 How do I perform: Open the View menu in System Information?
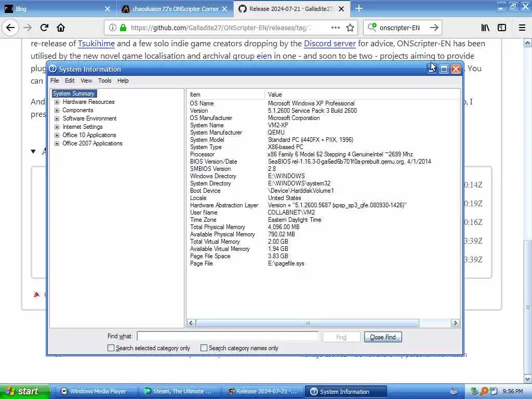86,81
